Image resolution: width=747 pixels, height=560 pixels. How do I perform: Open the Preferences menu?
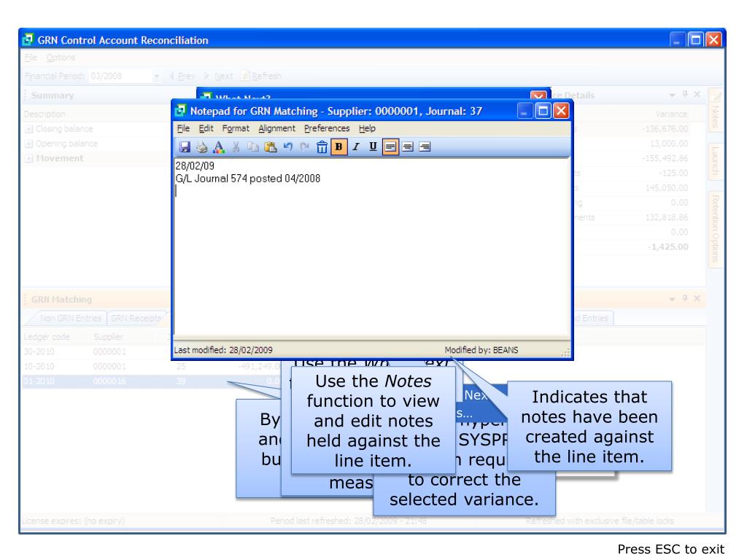327,128
